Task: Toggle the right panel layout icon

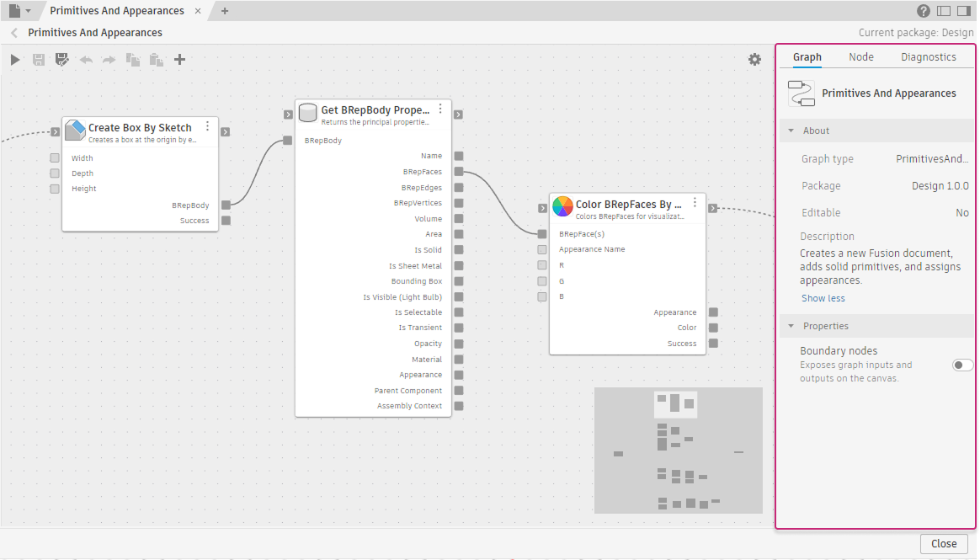Action: click(964, 11)
